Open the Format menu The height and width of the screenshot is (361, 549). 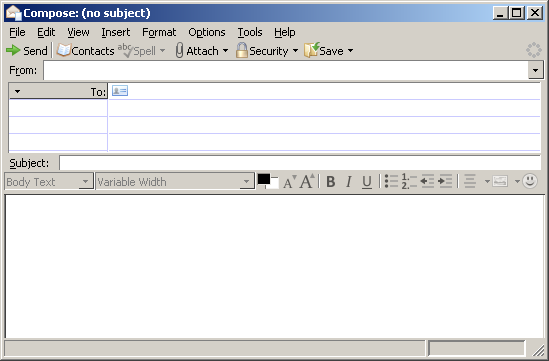[x=159, y=32]
